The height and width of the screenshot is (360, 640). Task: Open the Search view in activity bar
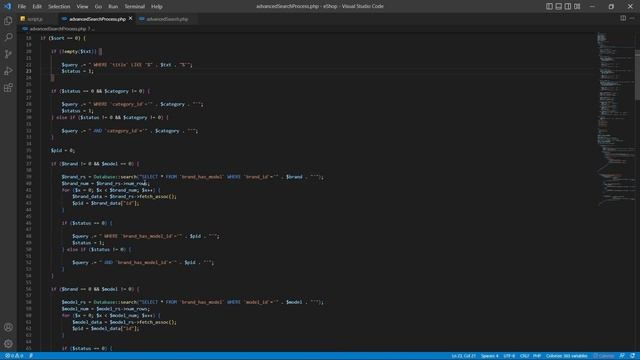point(8,38)
